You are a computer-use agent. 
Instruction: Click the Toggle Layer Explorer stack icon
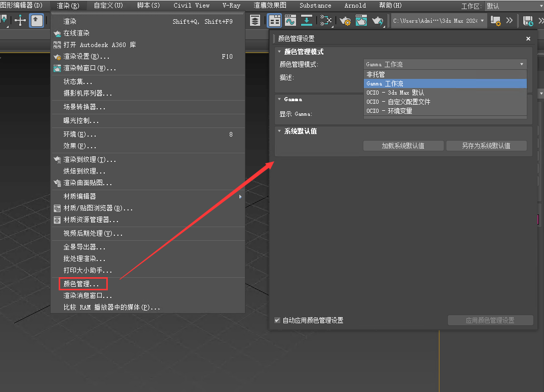pyautogui.click(x=256, y=21)
